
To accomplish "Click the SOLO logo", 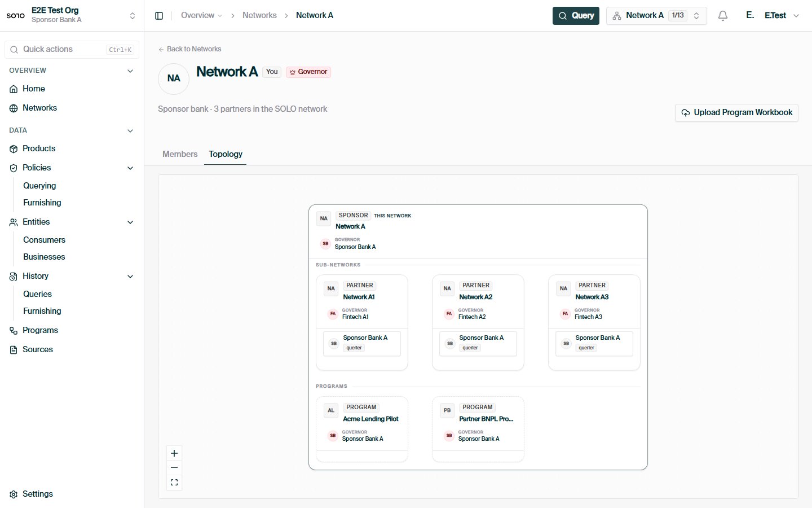I will 16,15.
